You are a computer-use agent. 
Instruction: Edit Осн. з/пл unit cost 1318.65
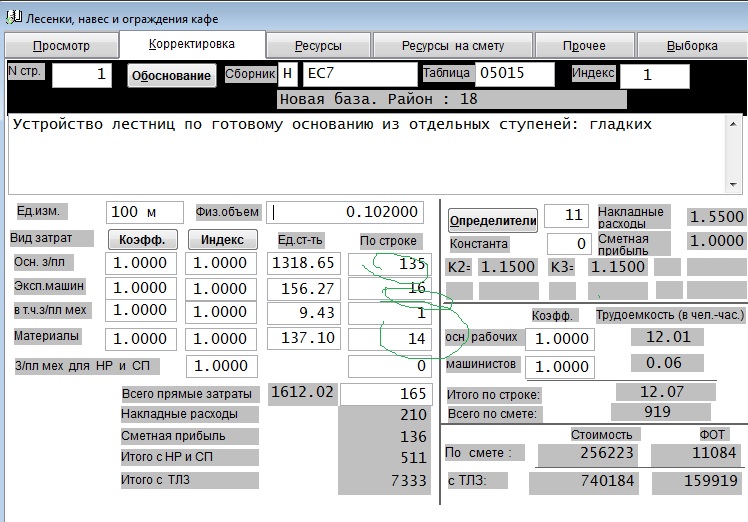[305, 263]
